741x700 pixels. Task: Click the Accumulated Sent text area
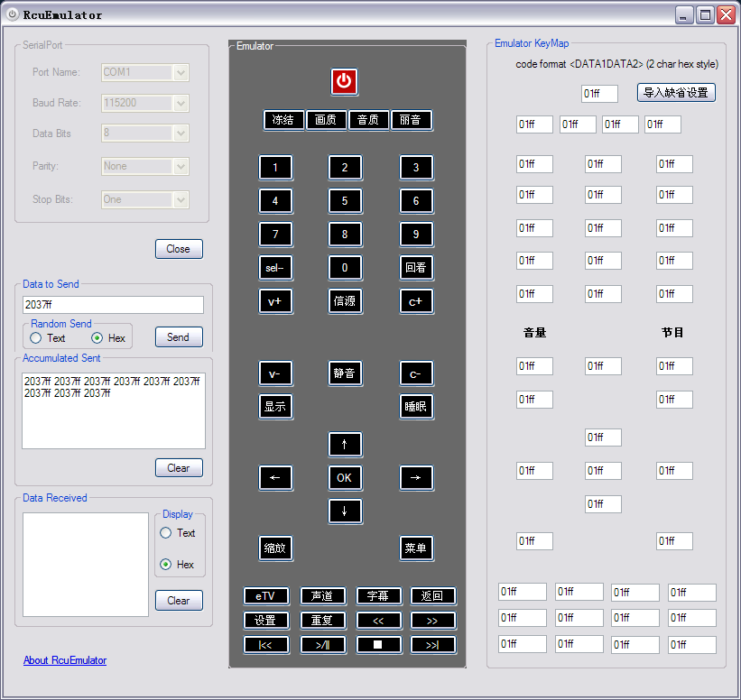pyautogui.click(x=114, y=410)
